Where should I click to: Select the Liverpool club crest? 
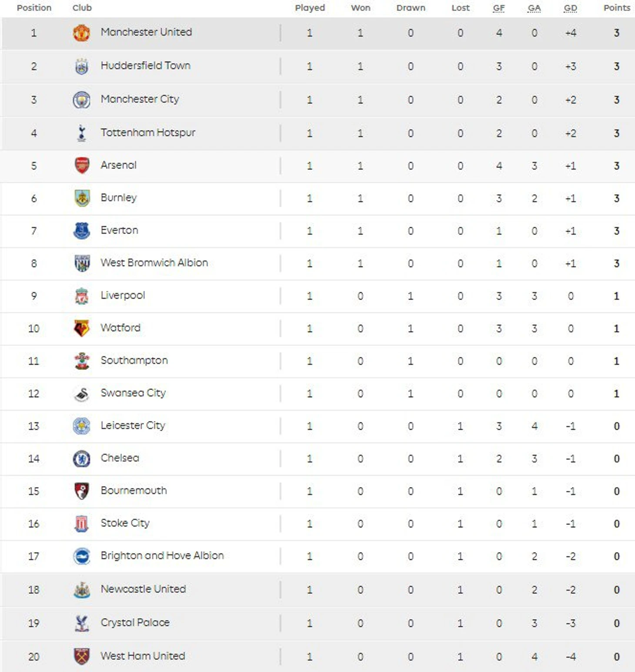click(x=82, y=296)
